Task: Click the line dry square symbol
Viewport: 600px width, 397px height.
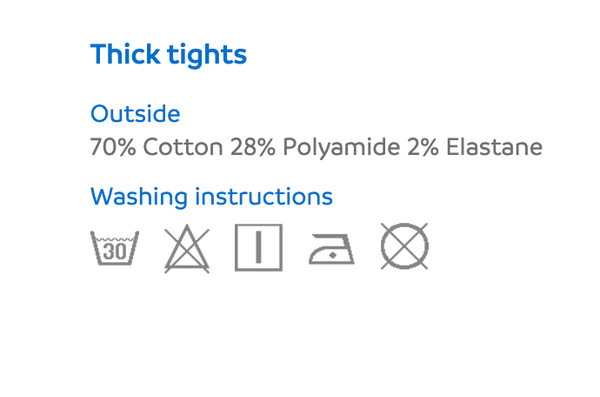Action: pyautogui.click(x=259, y=247)
